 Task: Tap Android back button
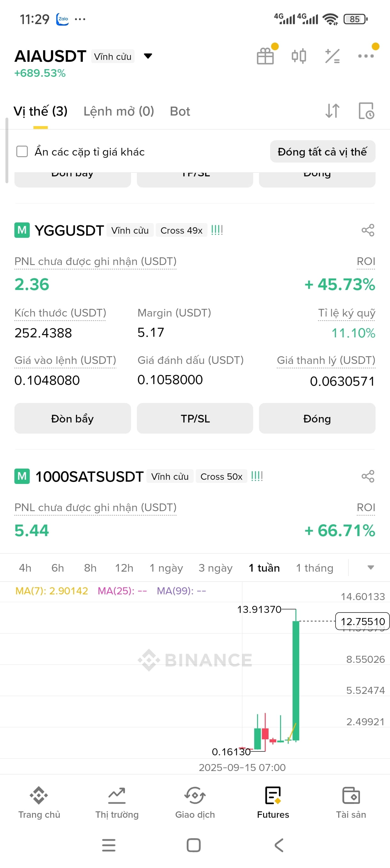(x=279, y=845)
